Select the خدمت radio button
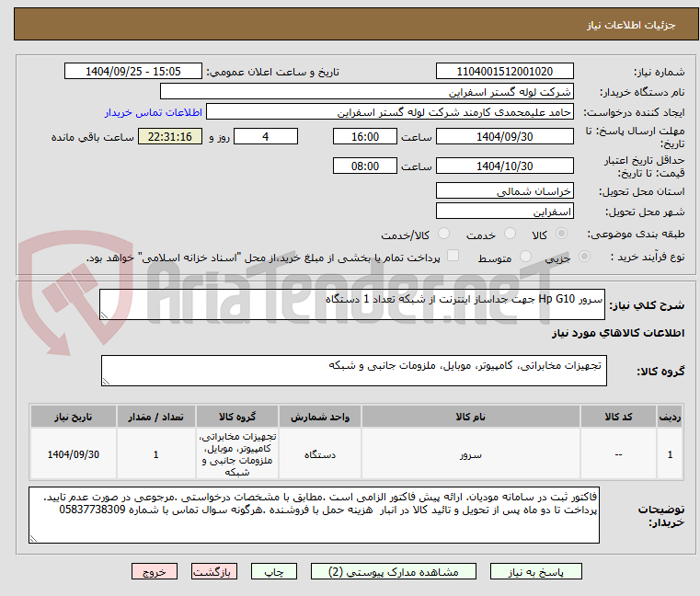 (x=510, y=234)
